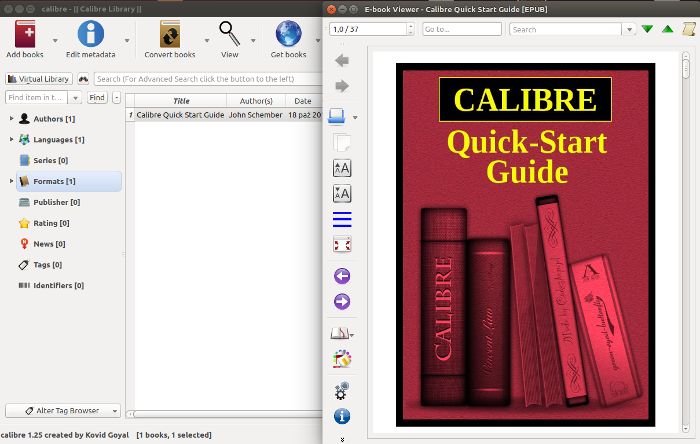Open the bookmarks book icon in viewer
This screenshot has height=444, width=700.
pos(340,333)
